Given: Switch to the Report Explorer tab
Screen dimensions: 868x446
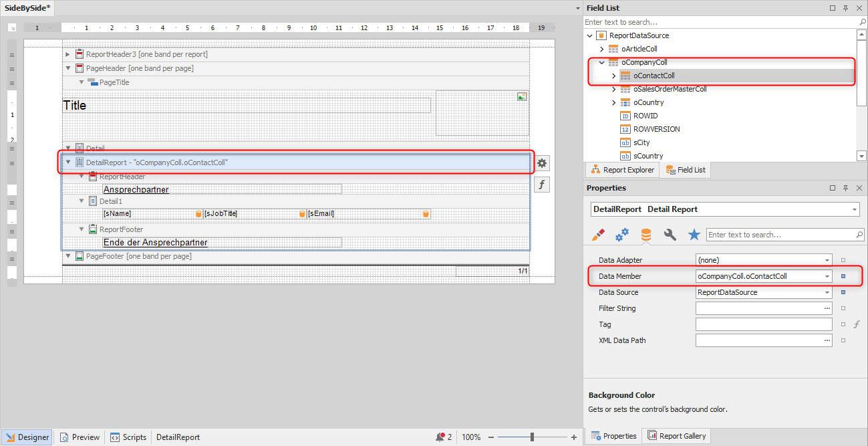Looking at the screenshot, I should (623, 170).
